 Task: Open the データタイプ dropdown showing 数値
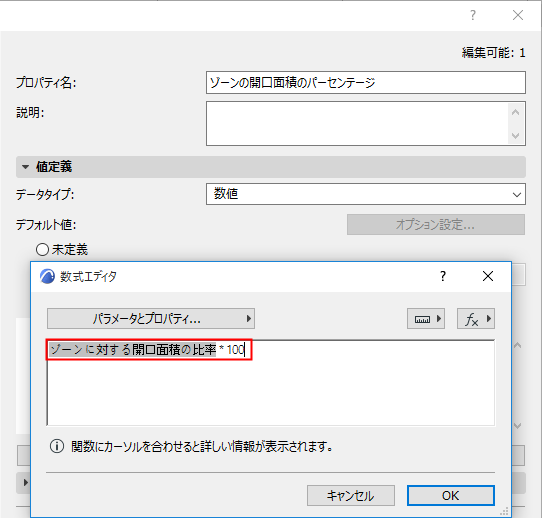click(x=366, y=194)
